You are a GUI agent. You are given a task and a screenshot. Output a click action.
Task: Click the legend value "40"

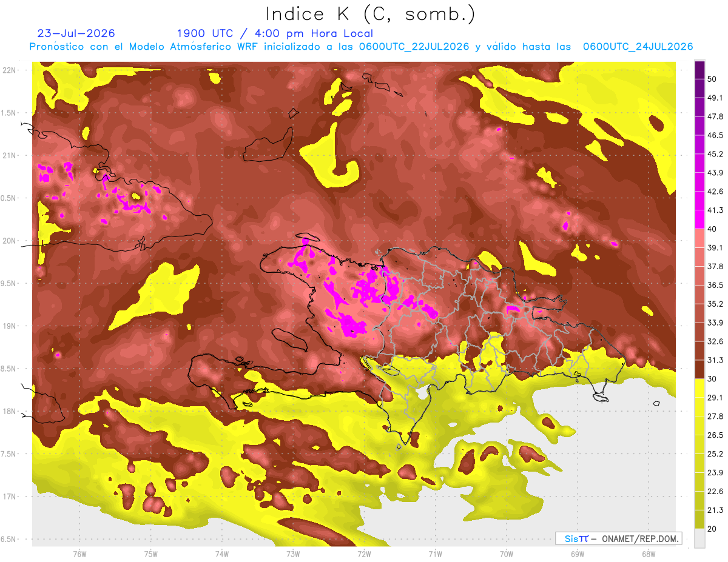(712, 229)
